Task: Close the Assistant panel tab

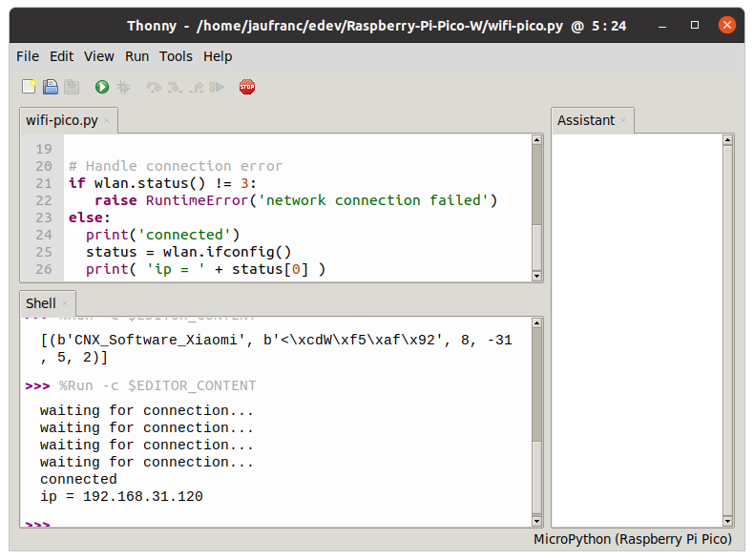Action: [623, 120]
